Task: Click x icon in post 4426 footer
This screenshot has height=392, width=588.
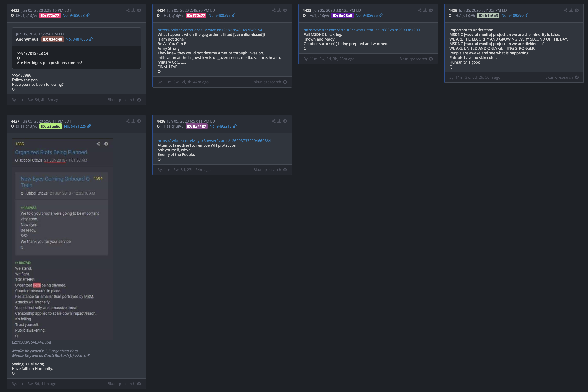Action: pyautogui.click(x=577, y=77)
